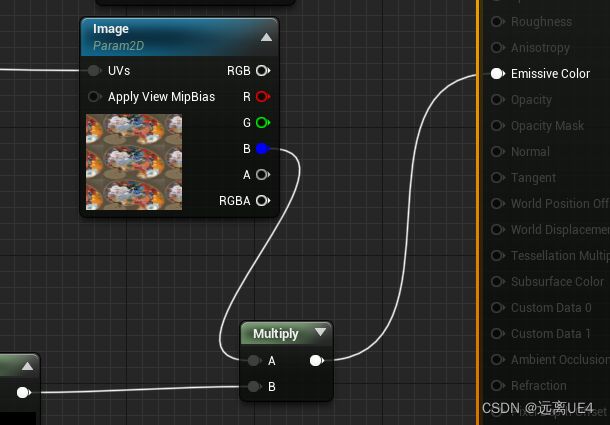The height and width of the screenshot is (425, 610).
Task: Expand the Multiply node preview arrow
Action: pos(321,332)
